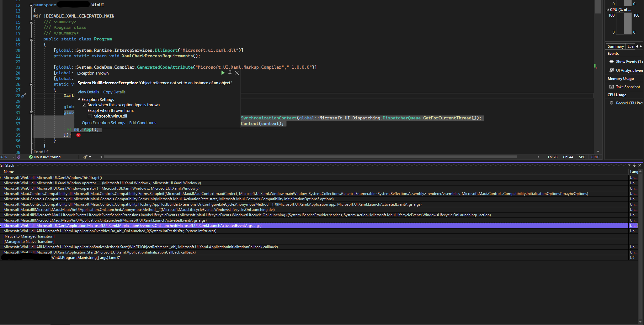Open UI Analysis Events in Diagnostic Tools
The height and width of the screenshot is (325, 644).
pyautogui.click(x=611, y=70)
